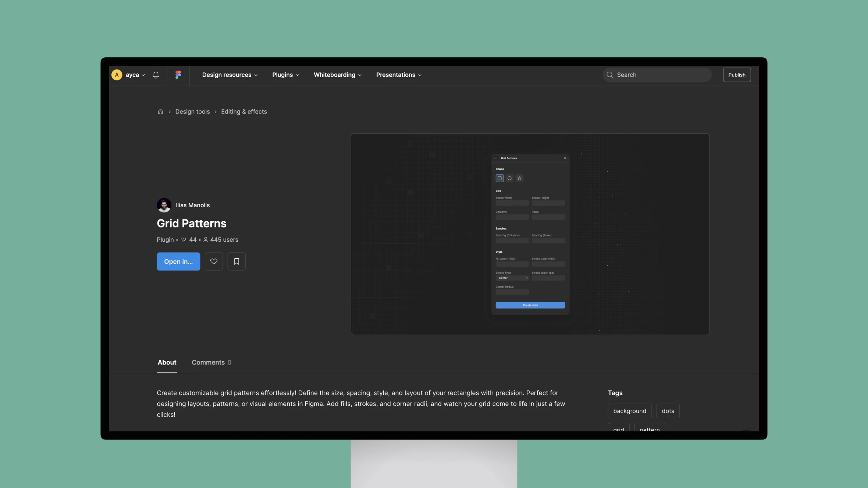Viewport: 868px width, 488px height.
Task: Click the heart like button on plugin card
Action: pyautogui.click(x=213, y=261)
